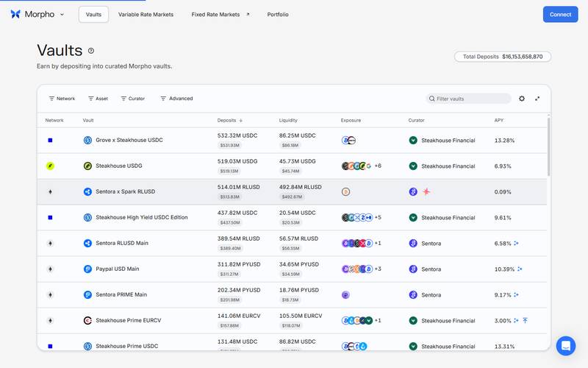Open the Steakhouse USDG vault row
This screenshot has height=368, width=588.
292,166
